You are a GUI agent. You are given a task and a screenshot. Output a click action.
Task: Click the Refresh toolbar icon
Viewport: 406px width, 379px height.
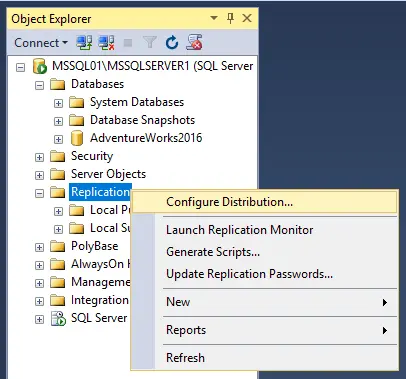coord(172,43)
